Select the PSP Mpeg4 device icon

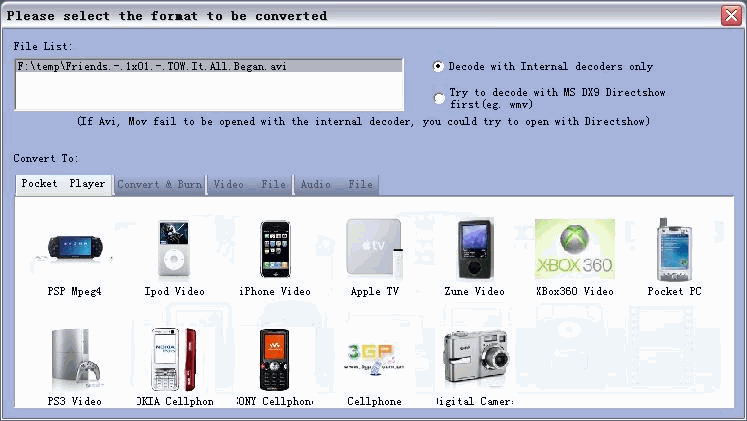(x=75, y=250)
